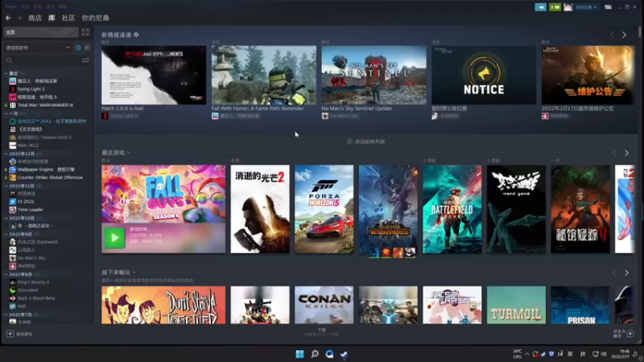
Task: Select No Man's Sky in sidebar list
Action: [x=31, y=258]
